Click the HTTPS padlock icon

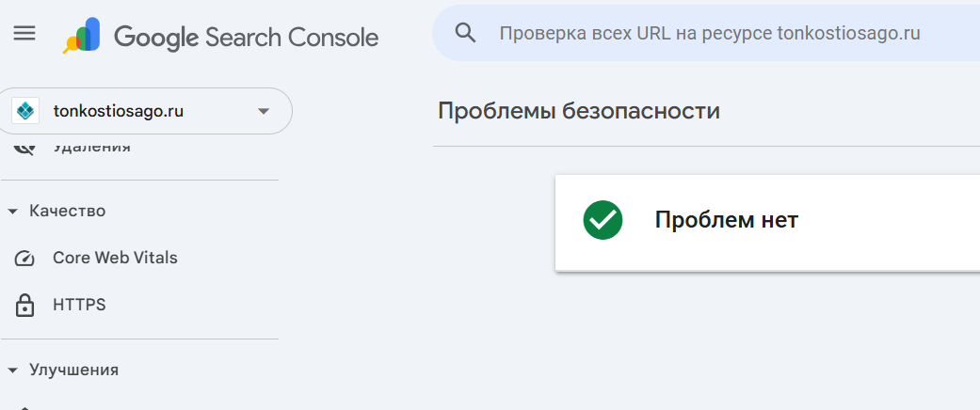pos(24,306)
